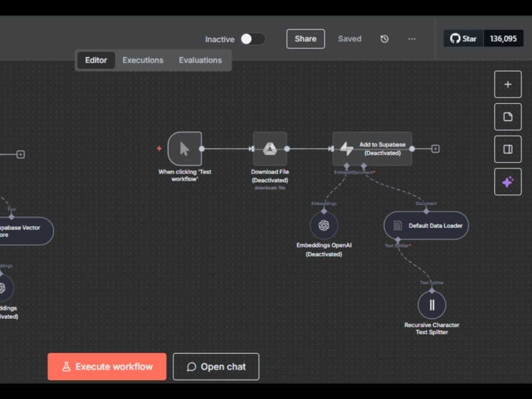Switch to the Executions tab
Viewport: 532px width, 399px height.
click(x=143, y=60)
